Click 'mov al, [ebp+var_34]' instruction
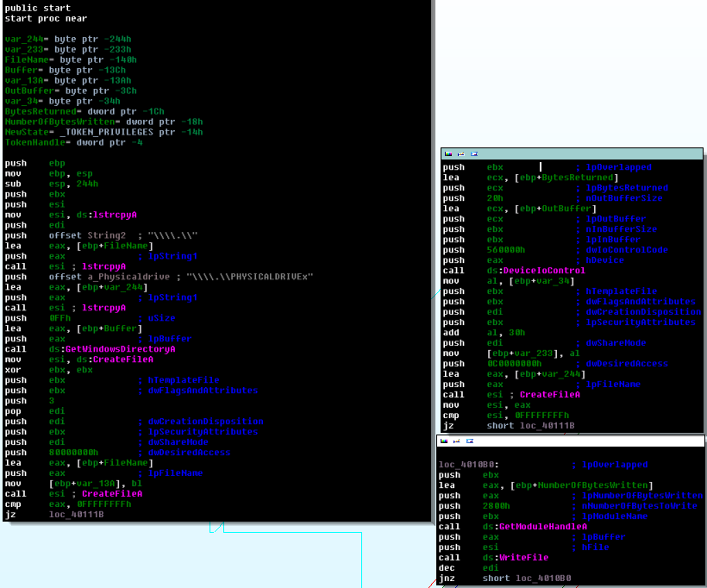Viewport: 707px width, 588px height. click(508, 282)
